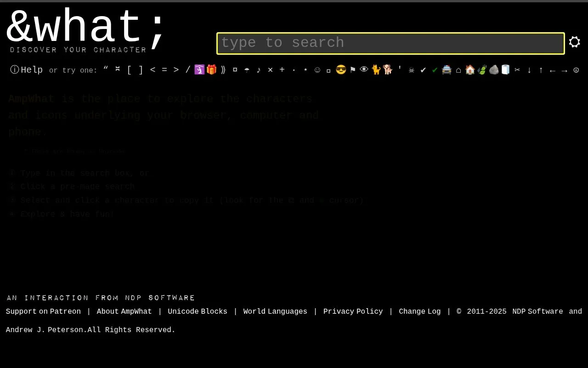Click 'An interaction from NDP Software' text
Image resolution: width=588 pixels, height=368 pixels.
(101, 298)
